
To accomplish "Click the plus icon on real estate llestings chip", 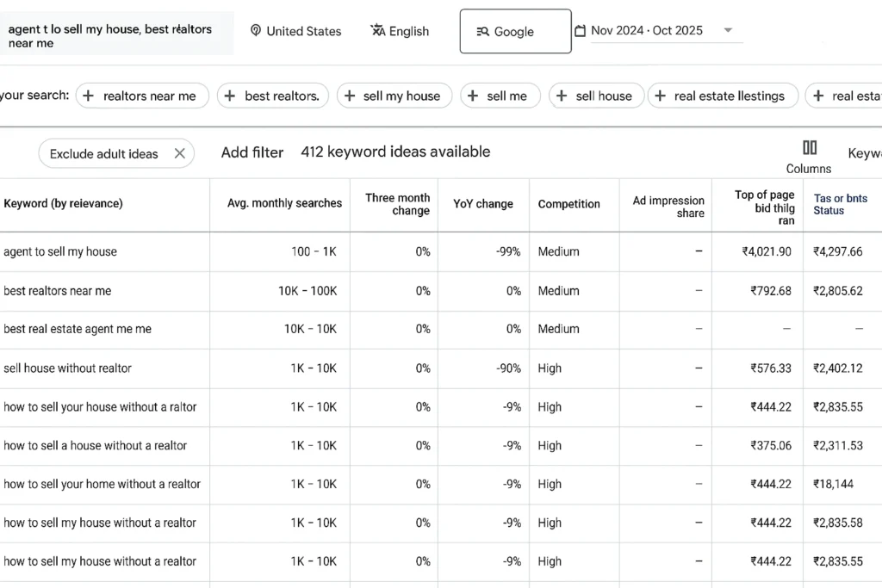I will (658, 96).
